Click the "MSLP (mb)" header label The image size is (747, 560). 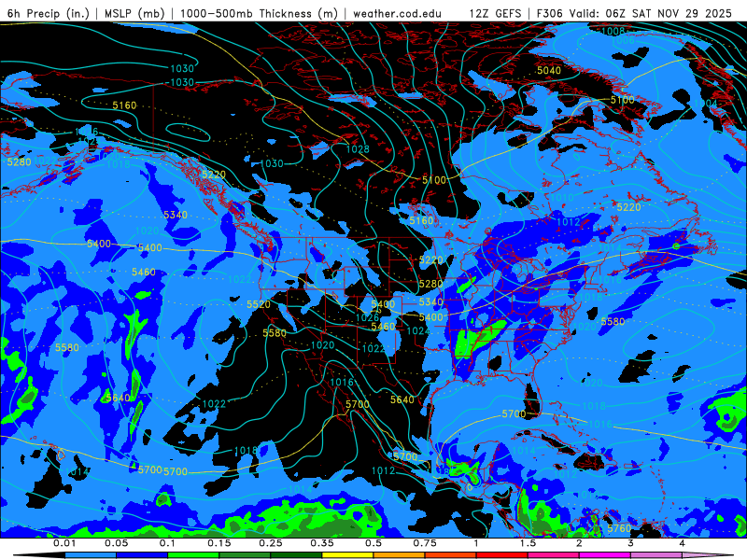pos(134,13)
